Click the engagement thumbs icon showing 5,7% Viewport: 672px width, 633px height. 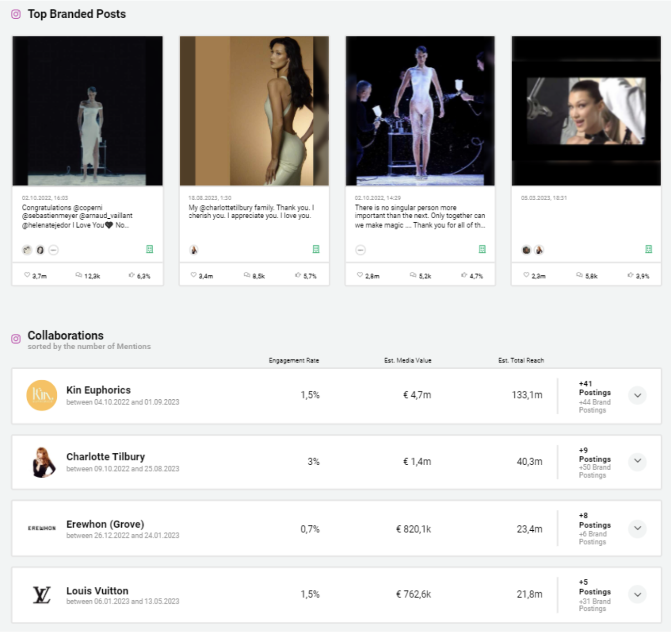coord(298,275)
